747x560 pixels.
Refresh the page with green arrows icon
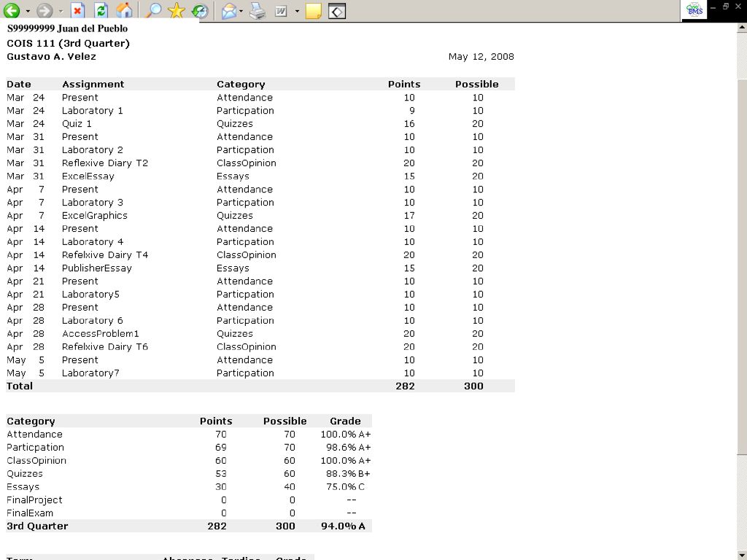pos(101,10)
